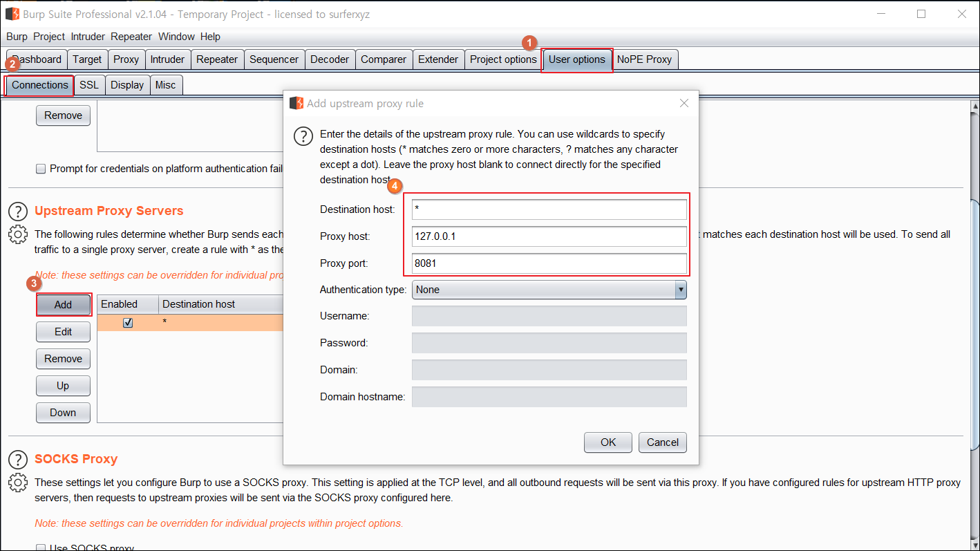Screen dimensions: 980x551
Task: Open the Repeater menu in the menu bar
Action: click(x=131, y=37)
